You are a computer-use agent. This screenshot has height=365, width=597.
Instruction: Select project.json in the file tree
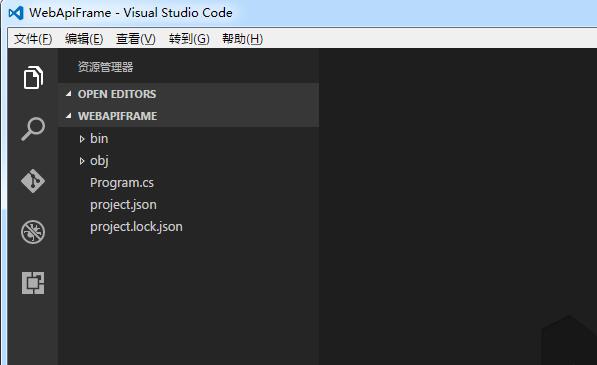(123, 205)
